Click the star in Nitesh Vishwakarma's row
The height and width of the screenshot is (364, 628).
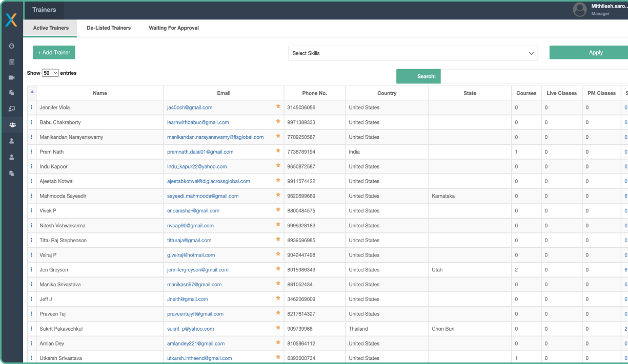(x=278, y=225)
